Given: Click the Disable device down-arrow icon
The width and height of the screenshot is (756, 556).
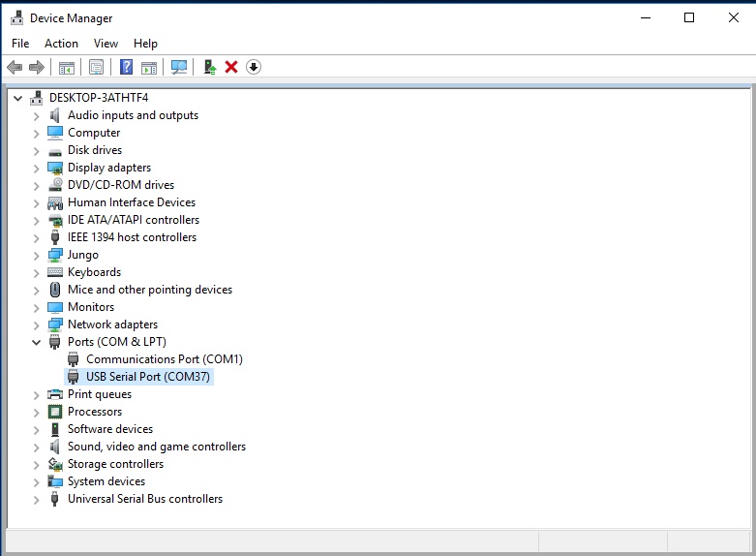Looking at the screenshot, I should pos(254,67).
